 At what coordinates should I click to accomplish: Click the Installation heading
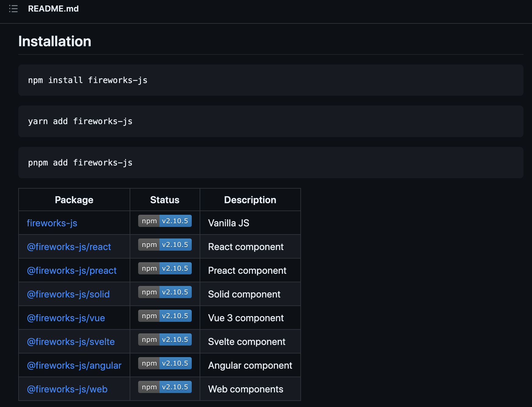tap(55, 41)
